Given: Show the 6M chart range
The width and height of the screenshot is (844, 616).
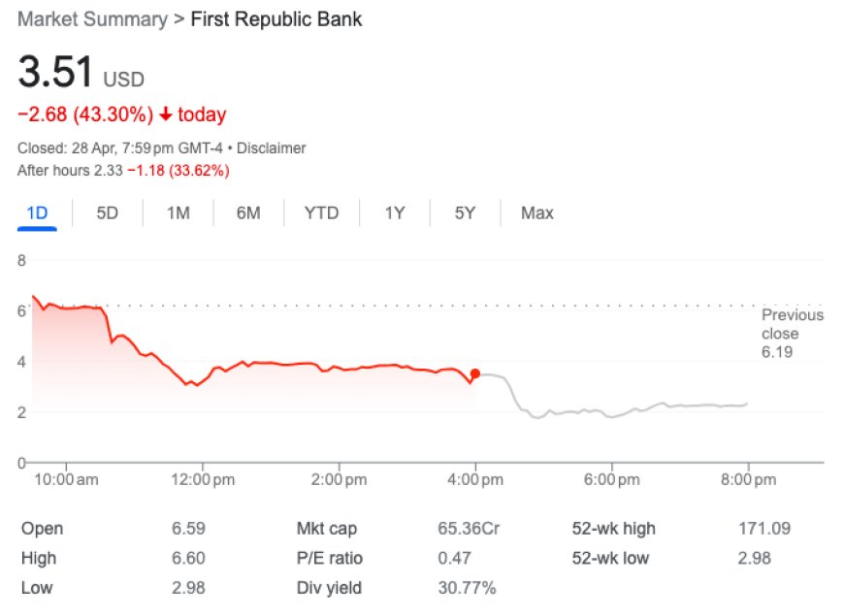Looking at the screenshot, I should [248, 212].
